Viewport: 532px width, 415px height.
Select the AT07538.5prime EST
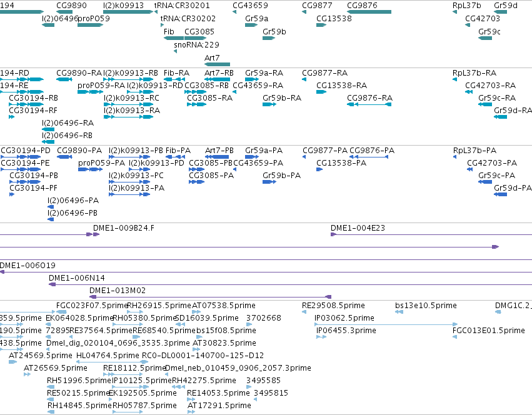click(x=196, y=312)
